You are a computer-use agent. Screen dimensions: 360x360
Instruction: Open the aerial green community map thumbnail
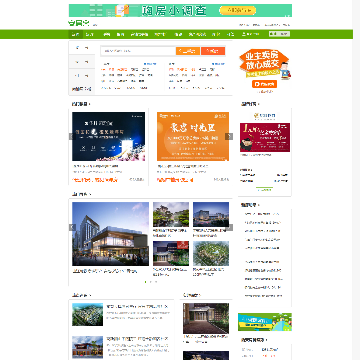211,253
